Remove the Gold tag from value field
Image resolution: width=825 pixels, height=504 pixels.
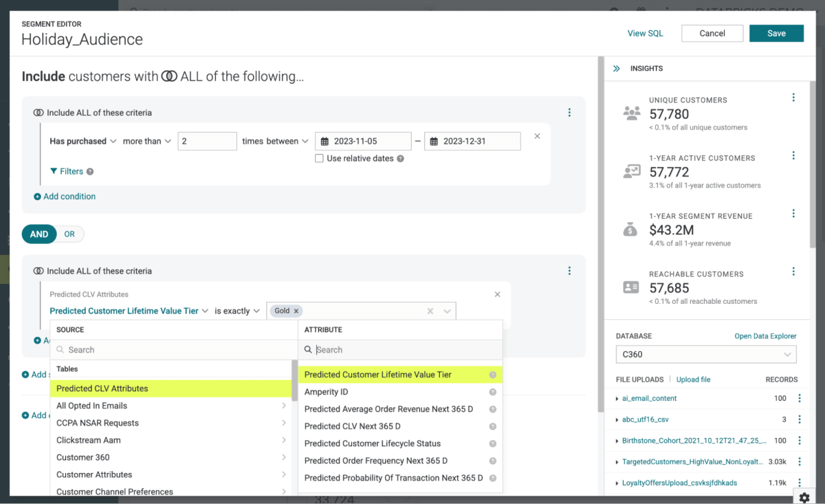tap(296, 311)
